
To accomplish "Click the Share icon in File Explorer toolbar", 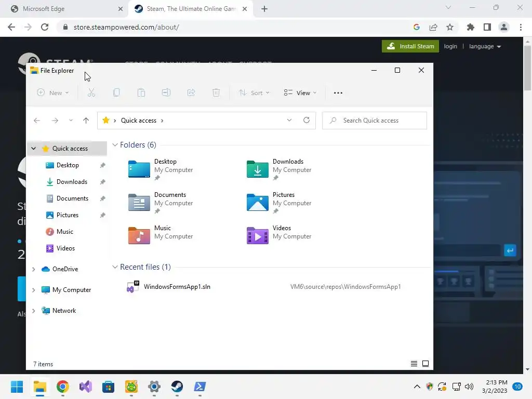I will (x=191, y=92).
